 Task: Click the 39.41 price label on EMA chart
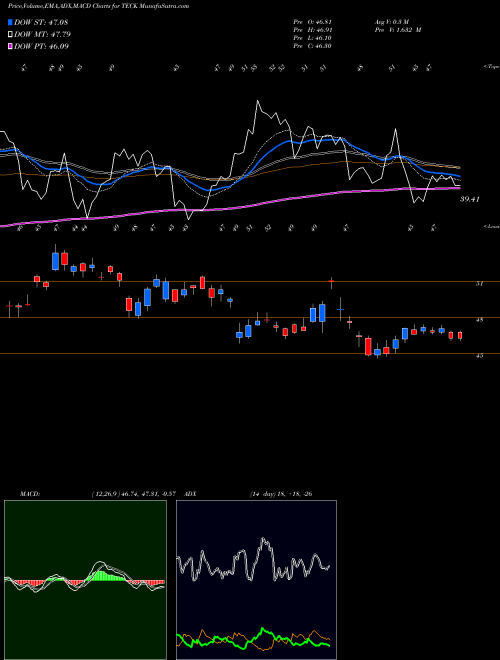(x=469, y=199)
